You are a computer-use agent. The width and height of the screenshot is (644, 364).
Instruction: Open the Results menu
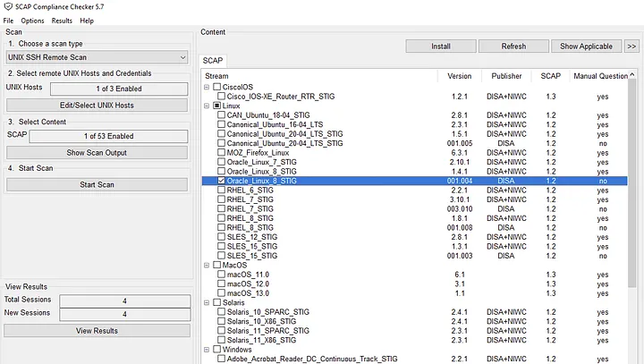click(x=62, y=21)
